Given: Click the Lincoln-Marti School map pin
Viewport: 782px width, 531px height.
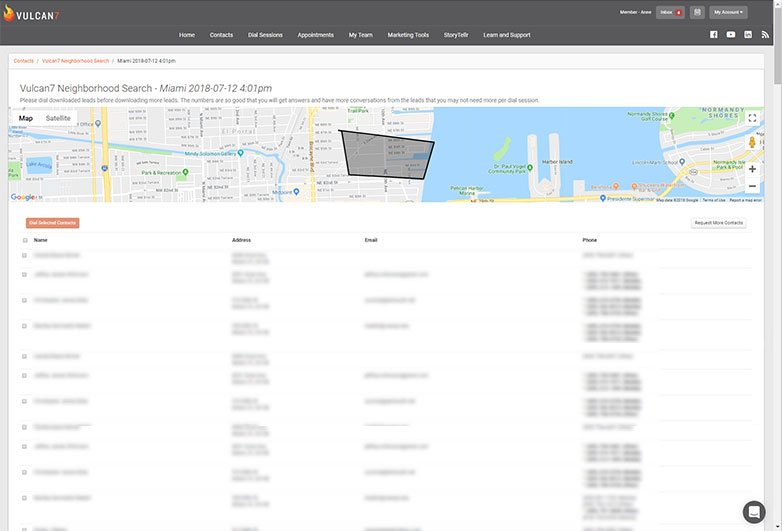Looking at the screenshot, I should click(x=682, y=162).
